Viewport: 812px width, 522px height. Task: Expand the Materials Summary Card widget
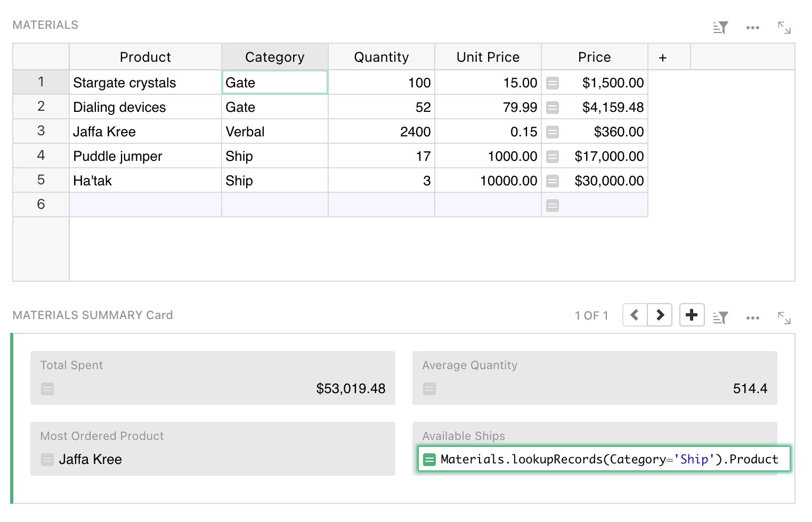(784, 317)
